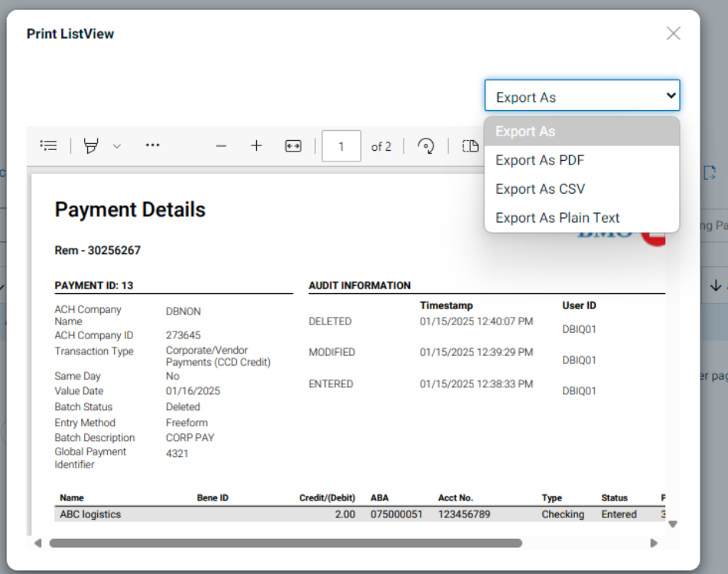Click the 'Payment Details' heading

coord(130,210)
